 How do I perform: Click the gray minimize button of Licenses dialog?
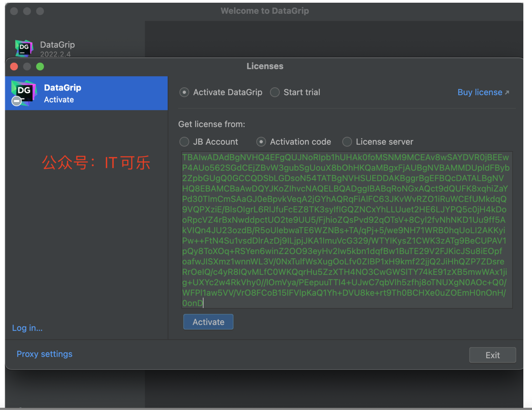27,67
